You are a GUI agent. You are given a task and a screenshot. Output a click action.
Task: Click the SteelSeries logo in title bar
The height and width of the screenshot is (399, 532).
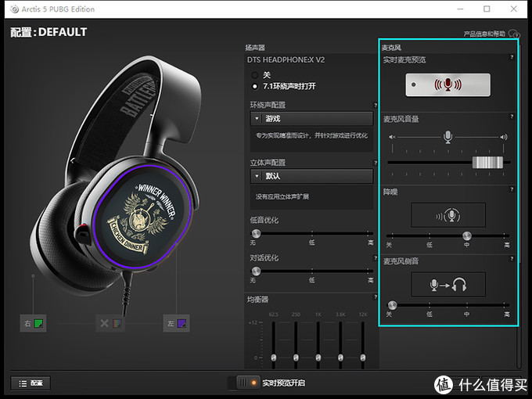pyautogui.click(x=14, y=9)
